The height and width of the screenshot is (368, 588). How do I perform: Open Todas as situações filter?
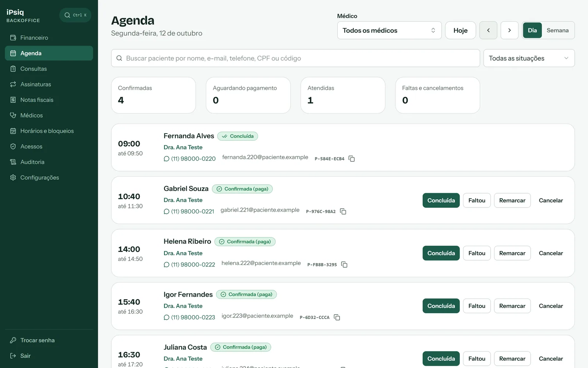529,58
